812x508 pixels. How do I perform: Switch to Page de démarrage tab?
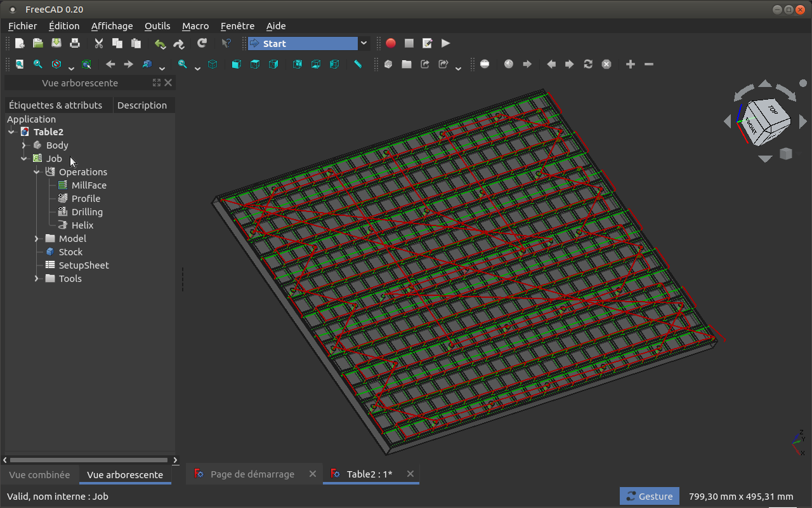(x=252, y=474)
